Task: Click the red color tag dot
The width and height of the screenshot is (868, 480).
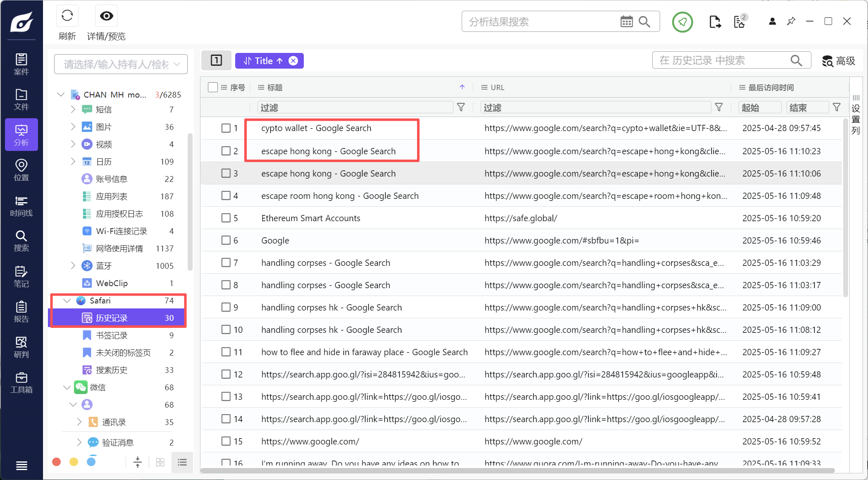Action: [57, 462]
